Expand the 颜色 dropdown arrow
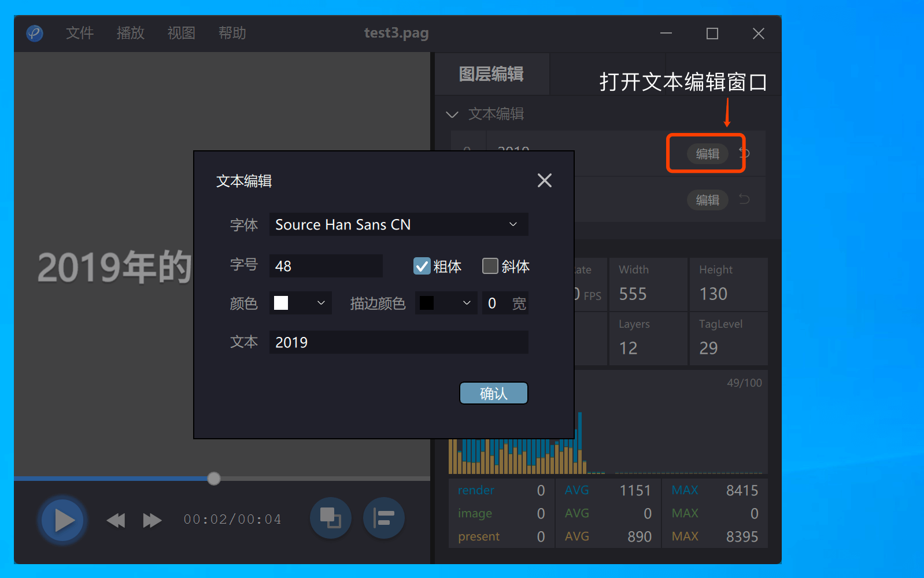Screen dimensions: 924x578 pyautogui.click(x=321, y=303)
